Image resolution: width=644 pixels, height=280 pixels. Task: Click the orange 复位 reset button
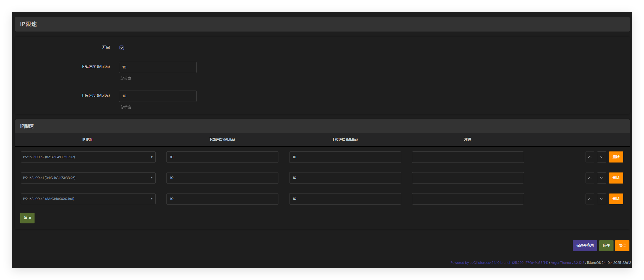point(622,246)
